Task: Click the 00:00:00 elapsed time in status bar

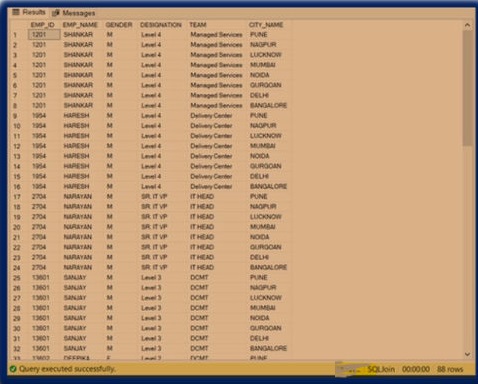Action: coord(416,369)
